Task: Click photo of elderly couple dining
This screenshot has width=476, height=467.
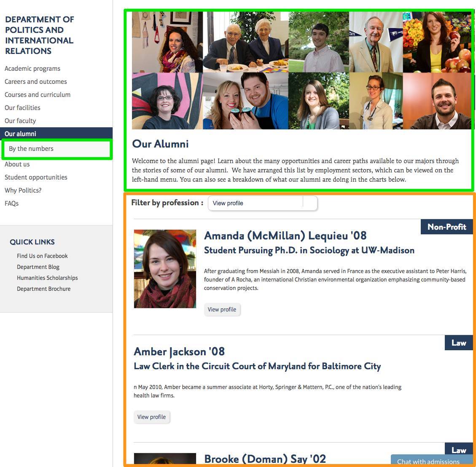Action: pos(245,42)
